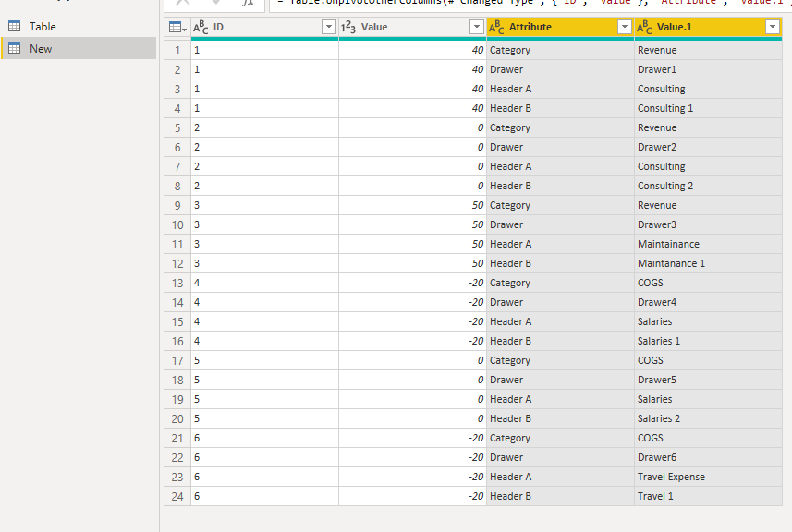
Task: Click the ABC data type icon of Value.1 column
Action: [644, 28]
